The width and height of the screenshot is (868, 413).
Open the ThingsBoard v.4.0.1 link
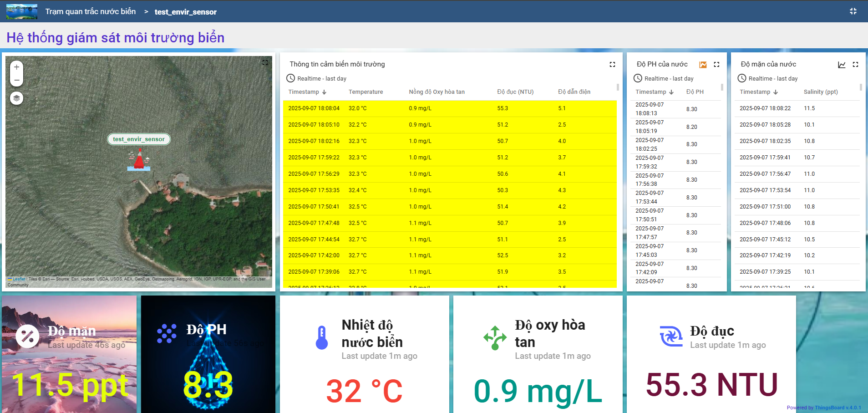[x=838, y=408]
